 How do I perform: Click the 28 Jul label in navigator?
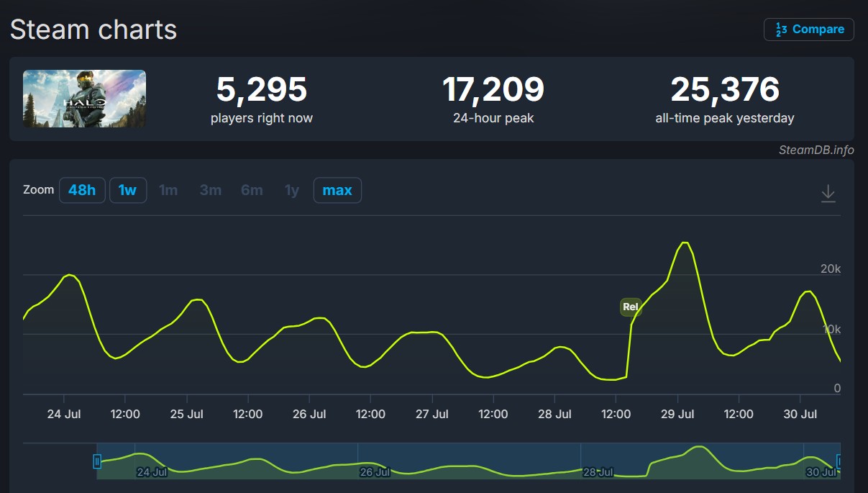[598, 472]
